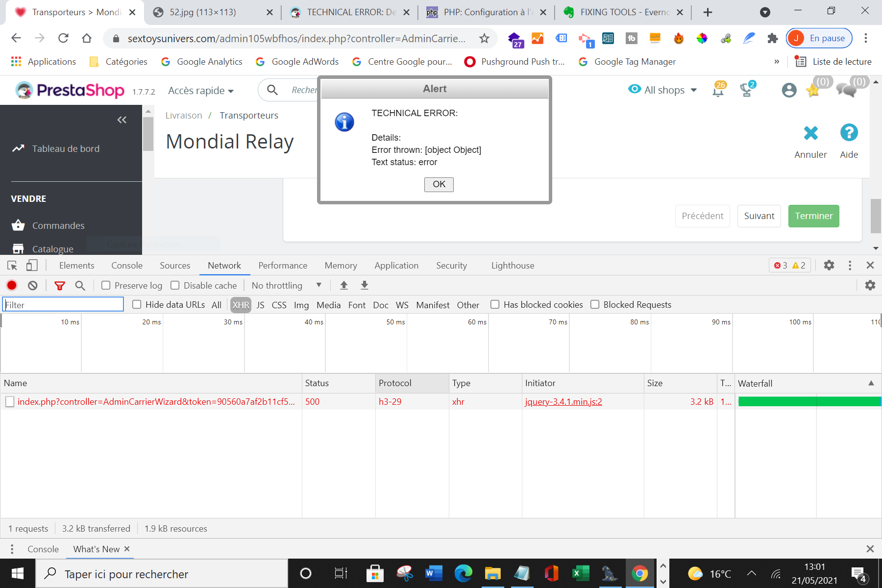Click the network Filter input field
Viewport: 882px width, 588px height.
pos(63,304)
